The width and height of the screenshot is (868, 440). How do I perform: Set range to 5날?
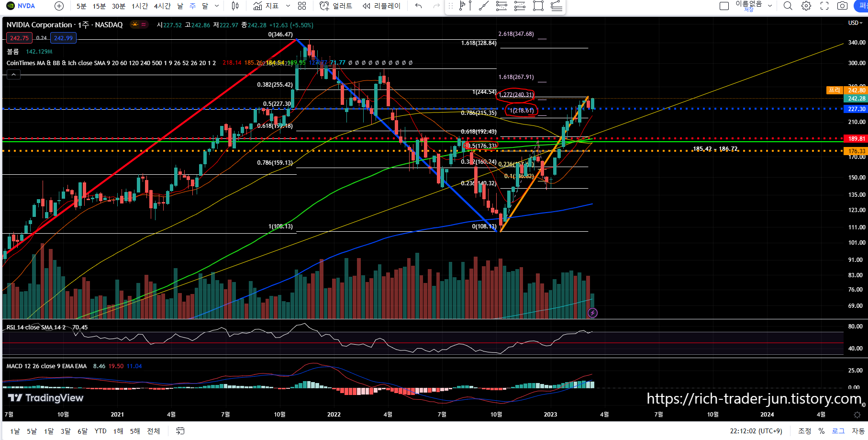point(32,431)
